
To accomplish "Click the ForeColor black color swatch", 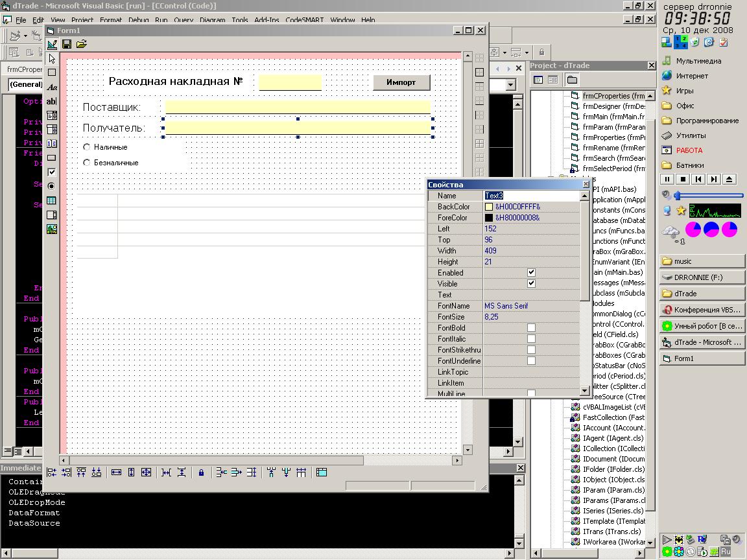I will 489,218.
